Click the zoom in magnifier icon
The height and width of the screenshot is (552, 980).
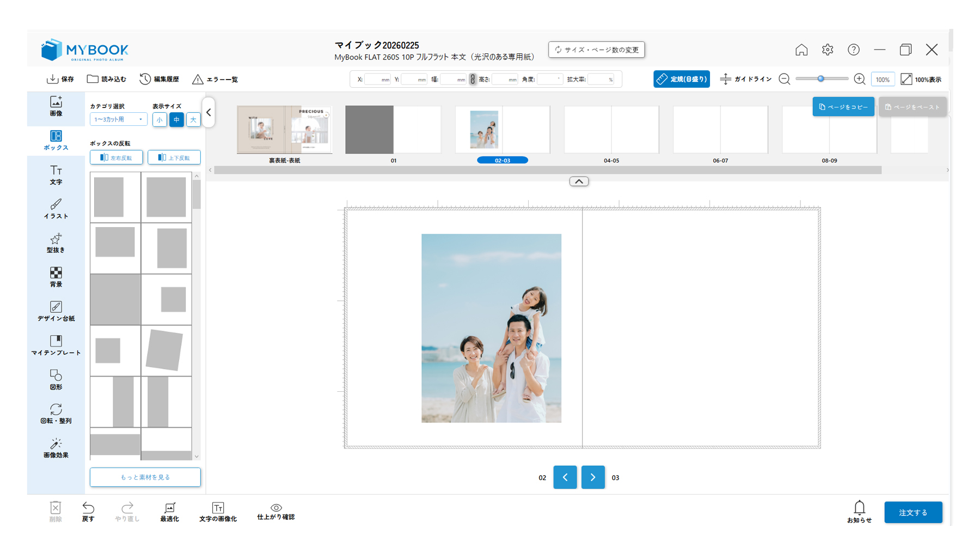860,79
